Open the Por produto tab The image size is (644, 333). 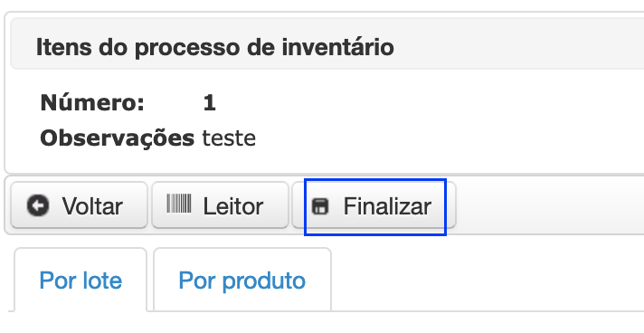click(242, 280)
